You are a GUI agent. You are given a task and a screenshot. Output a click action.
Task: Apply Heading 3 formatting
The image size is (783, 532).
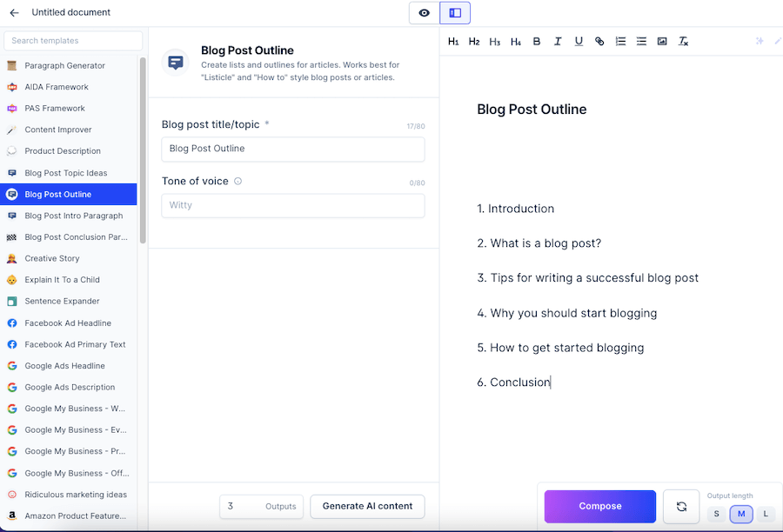[495, 42]
